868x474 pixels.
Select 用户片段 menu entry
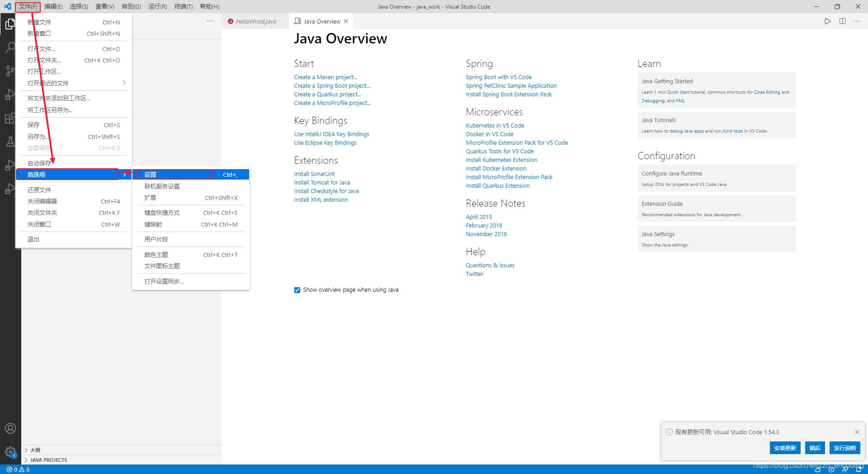pyautogui.click(x=190, y=239)
